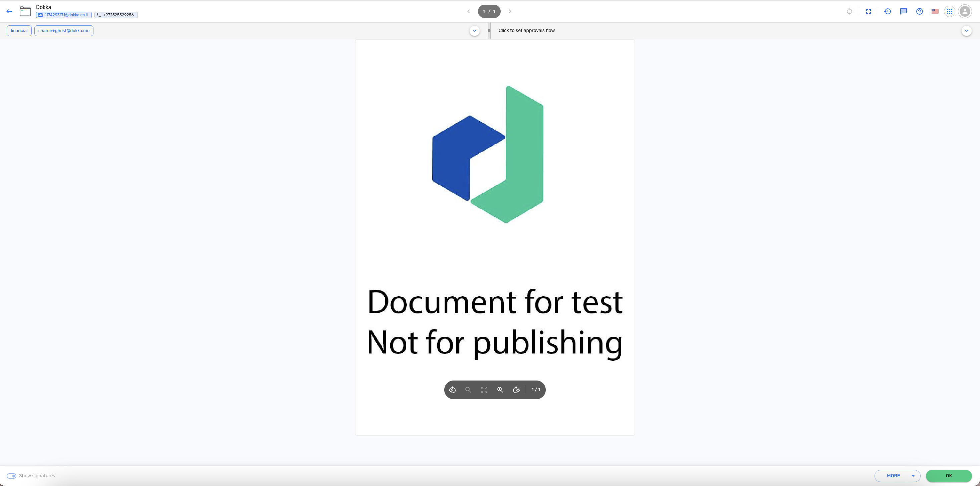Open the apps grid menu

(x=950, y=11)
